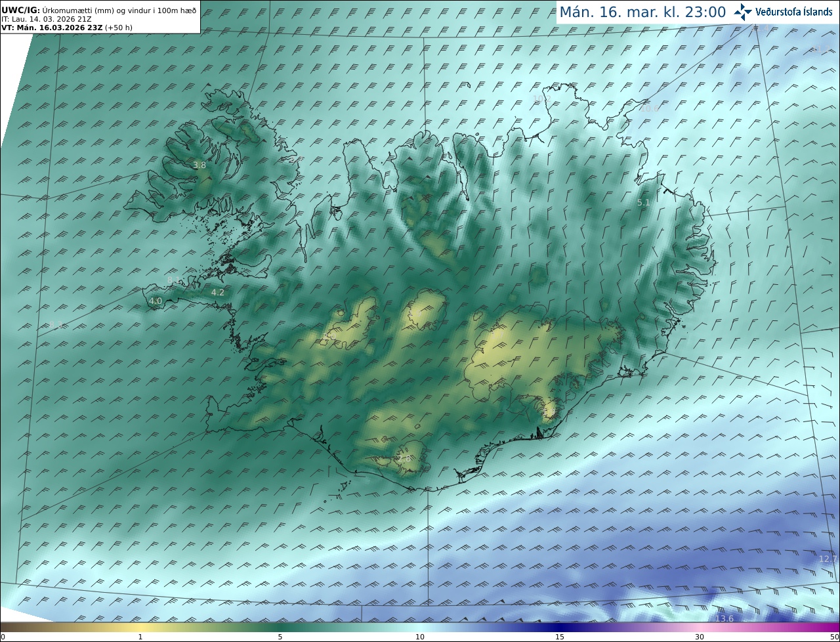
Task: Click the 30 label on the color scale
Action: [x=700, y=637]
